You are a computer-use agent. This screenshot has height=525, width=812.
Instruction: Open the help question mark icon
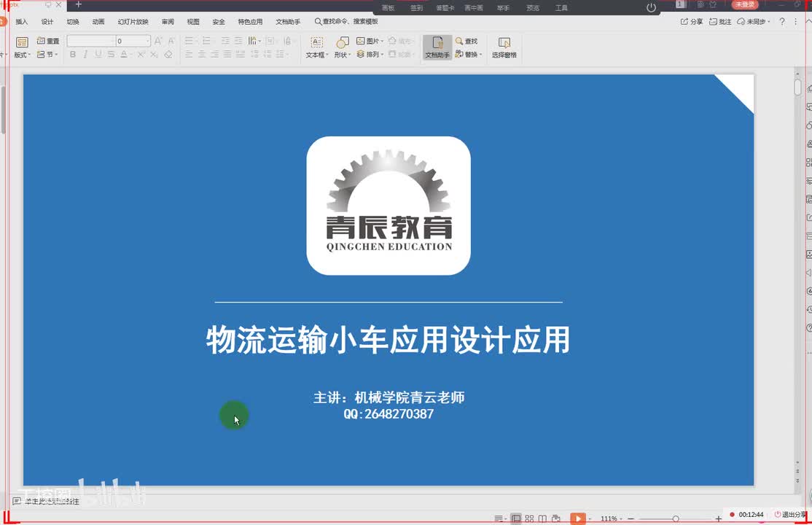(x=782, y=22)
